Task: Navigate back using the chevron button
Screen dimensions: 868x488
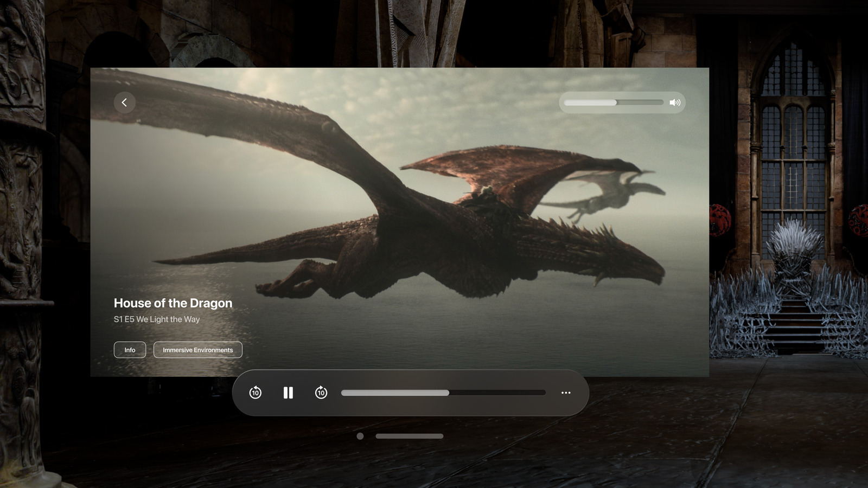Action: pyautogui.click(x=124, y=102)
